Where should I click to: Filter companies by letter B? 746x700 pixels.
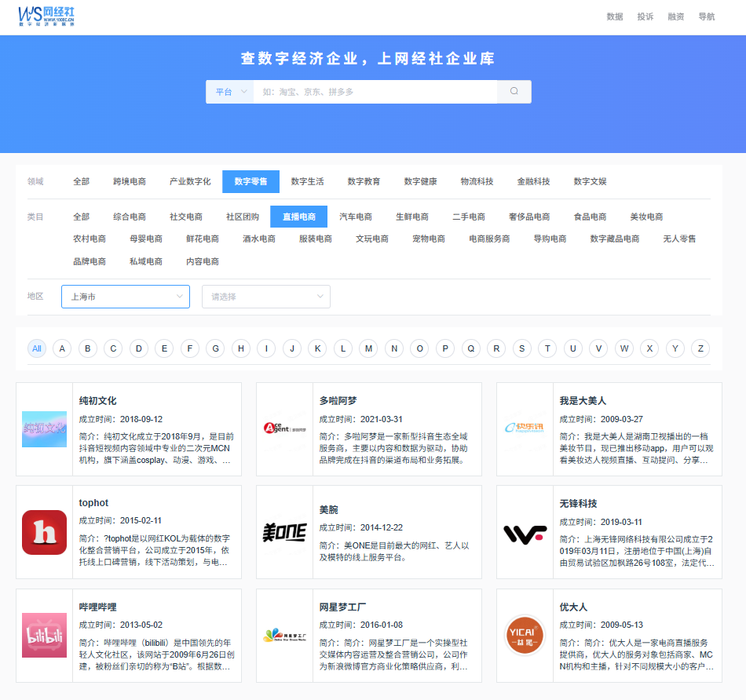(88, 348)
